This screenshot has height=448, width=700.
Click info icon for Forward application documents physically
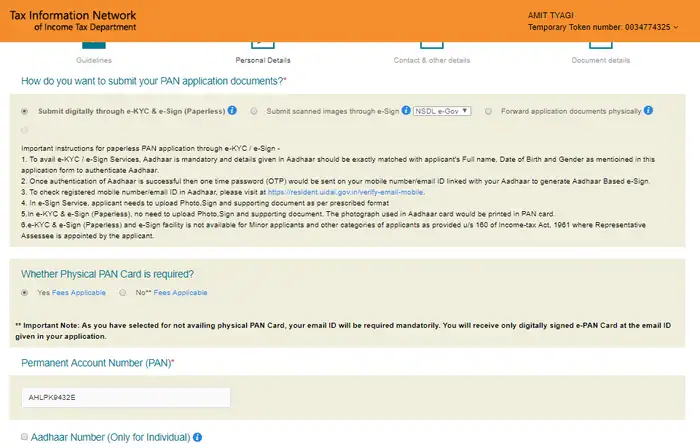(648, 110)
